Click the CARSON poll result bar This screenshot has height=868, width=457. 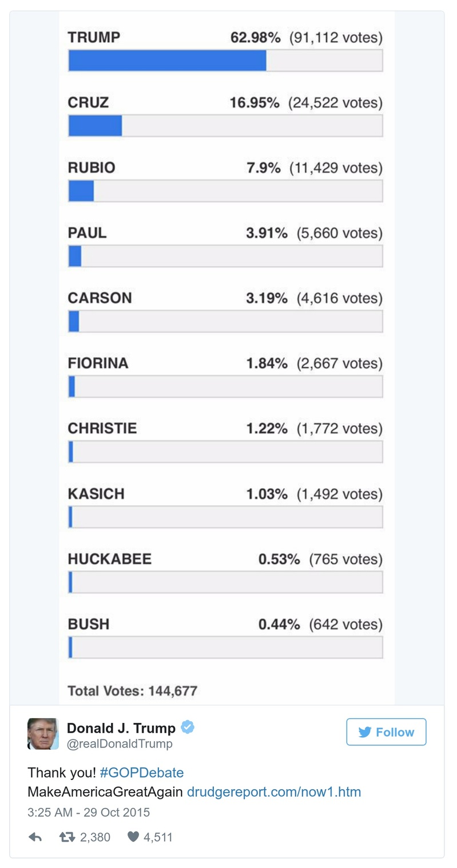point(225,321)
